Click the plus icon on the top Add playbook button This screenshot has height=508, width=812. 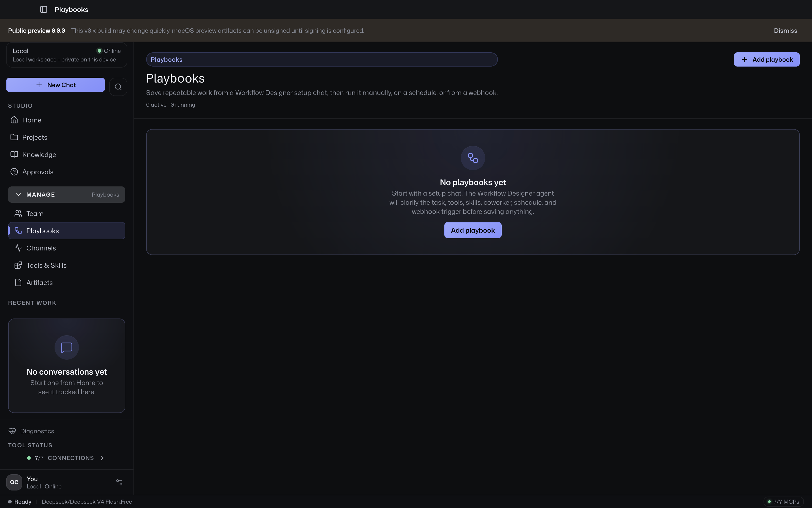click(744, 59)
